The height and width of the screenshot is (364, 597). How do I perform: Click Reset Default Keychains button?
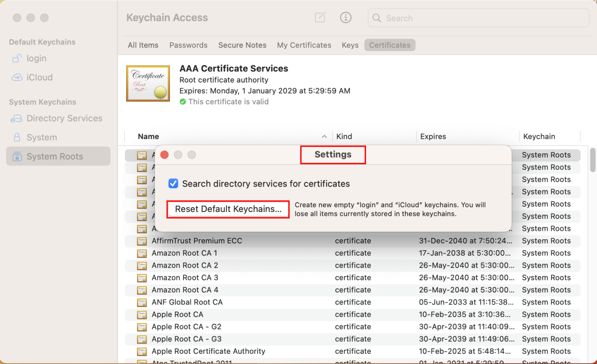[x=228, y=209]
